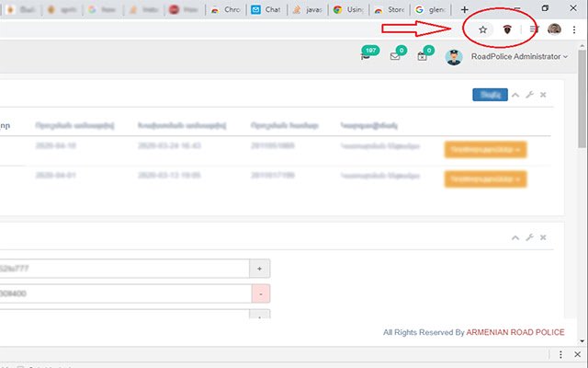Switch to the javas tab
Screen dimensions: 588x368
pos(308,9)
